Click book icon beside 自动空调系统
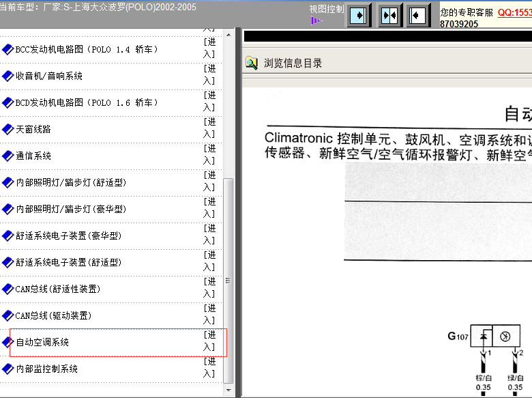532x398 pixels. coord(8,342)
